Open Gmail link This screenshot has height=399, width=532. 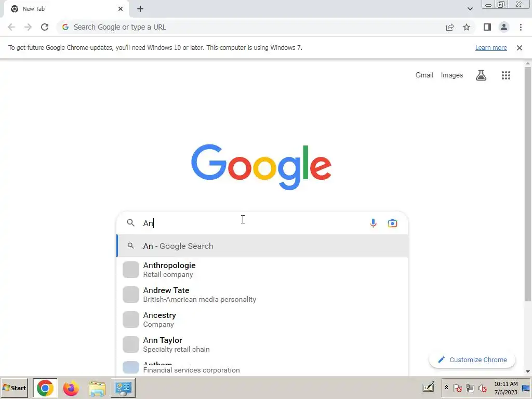click(424, 75)
